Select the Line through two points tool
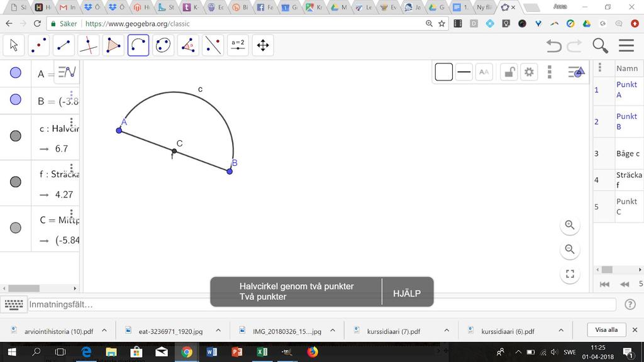 tap(64, 45)
